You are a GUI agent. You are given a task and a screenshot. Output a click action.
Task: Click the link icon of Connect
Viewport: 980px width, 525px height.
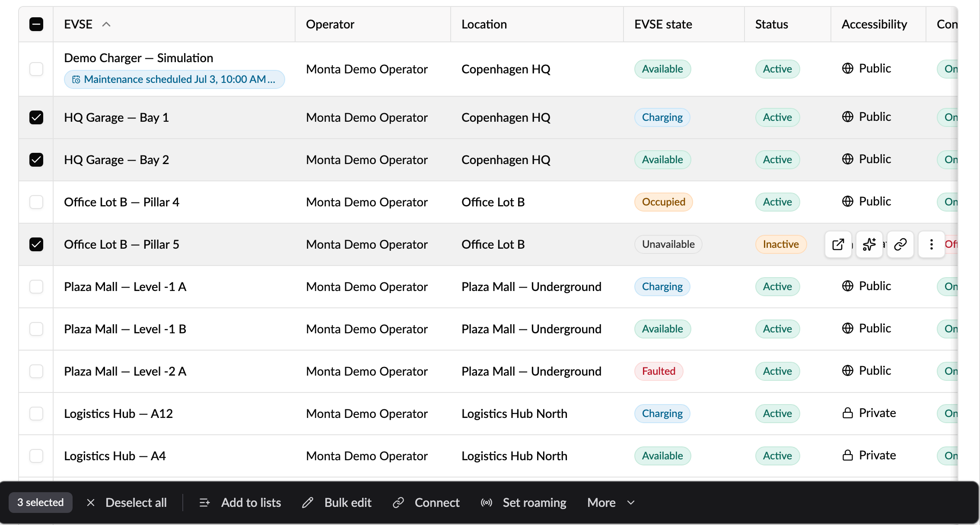pyautogui.click(x=398, y=503)
